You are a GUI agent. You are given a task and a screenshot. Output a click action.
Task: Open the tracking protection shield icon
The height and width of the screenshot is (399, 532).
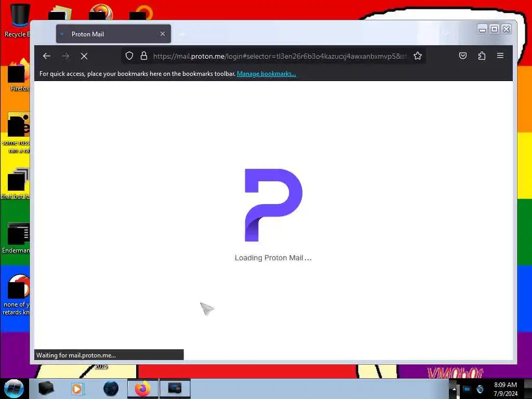[x=129, y=56]
